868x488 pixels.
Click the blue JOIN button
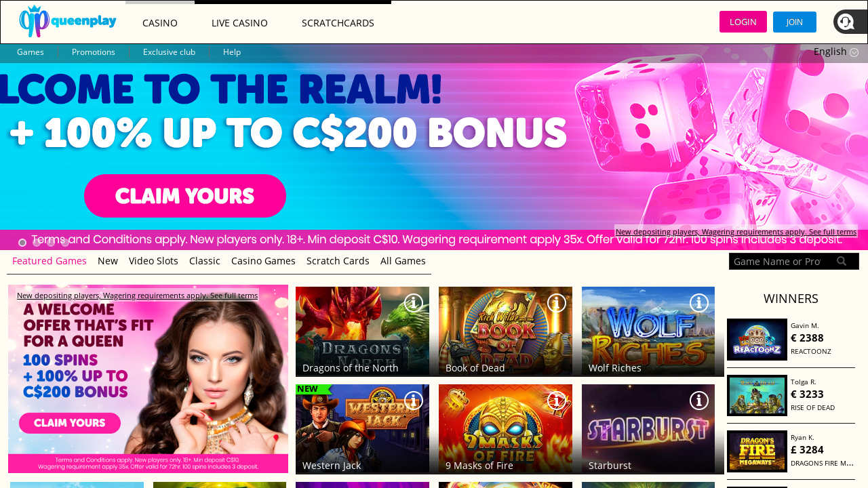click(x=795, y=22)
